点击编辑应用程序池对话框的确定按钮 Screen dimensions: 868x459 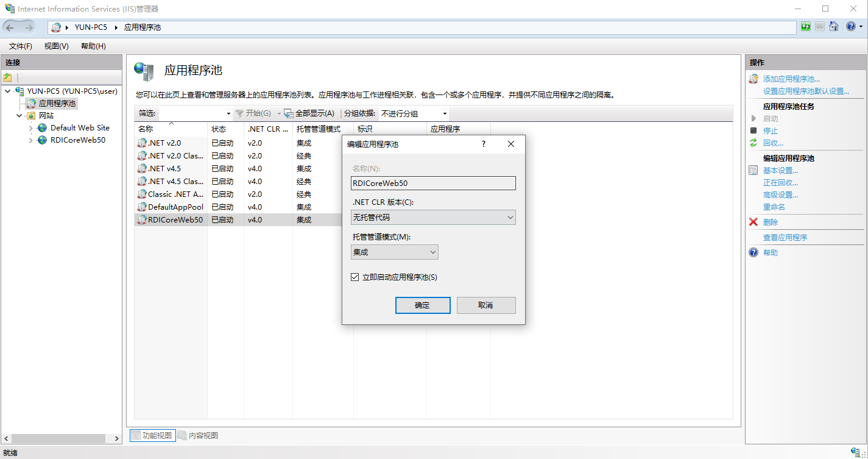point(423,305)
